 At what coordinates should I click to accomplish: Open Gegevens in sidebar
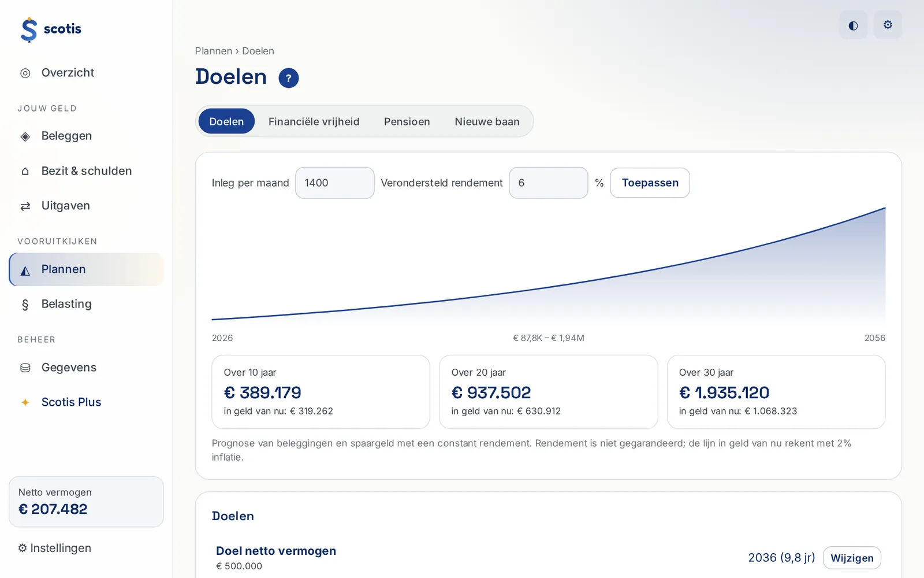pos(87,368)
